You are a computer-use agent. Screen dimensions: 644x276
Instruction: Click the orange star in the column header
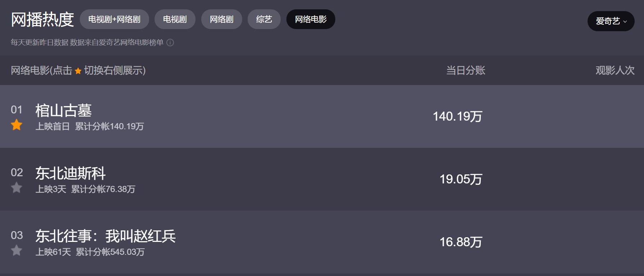point(78,71)
